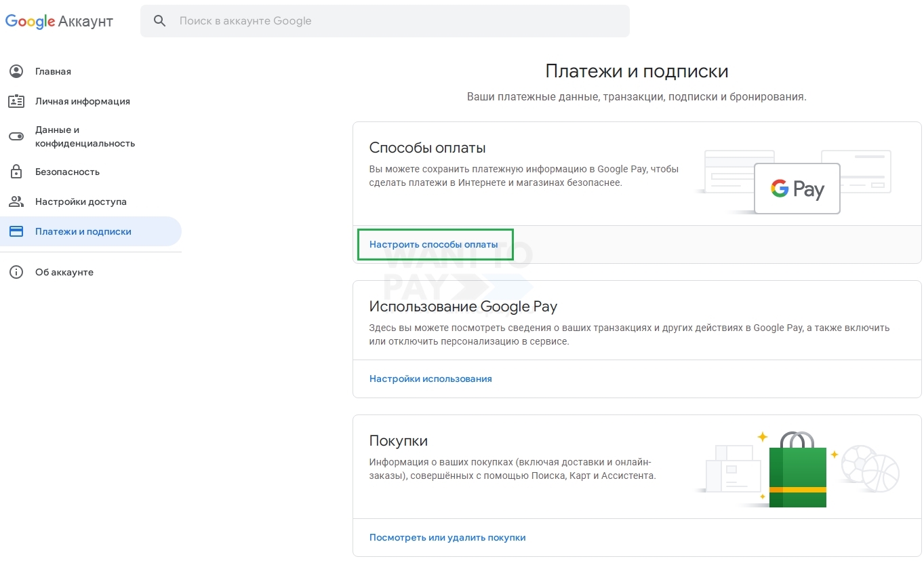
Task: Open Главная in the sidebar
Action: pos(53,71)
